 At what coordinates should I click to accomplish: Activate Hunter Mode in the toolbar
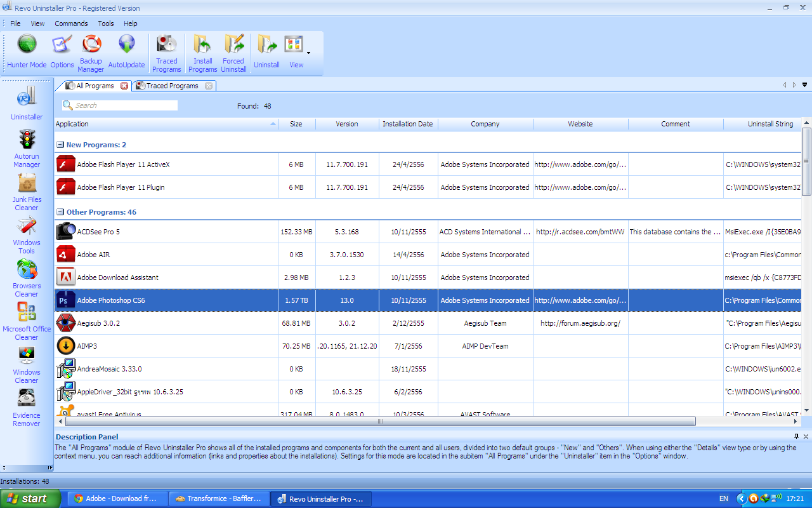(x=27, y=52)
